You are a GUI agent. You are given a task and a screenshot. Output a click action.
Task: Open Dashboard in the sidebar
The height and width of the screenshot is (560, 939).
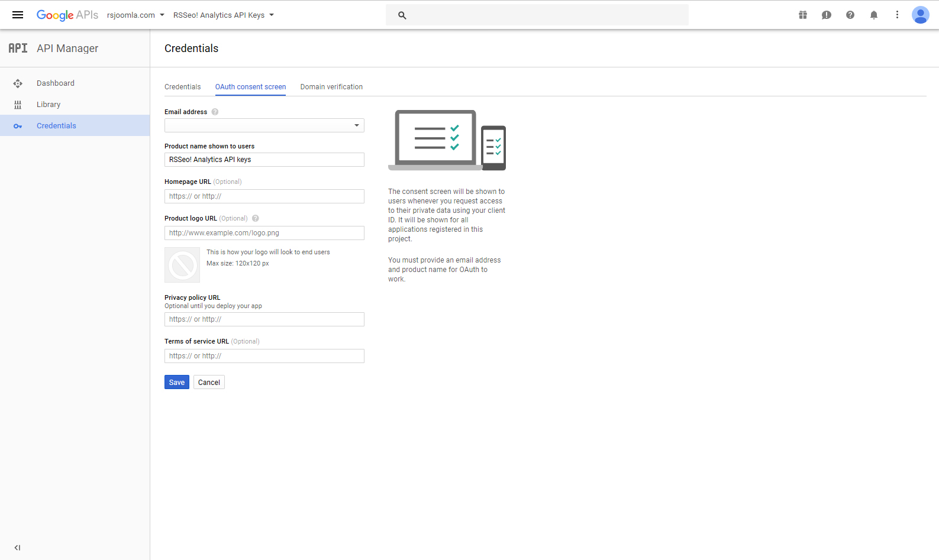pyautogui.click(x=75, y=83)
